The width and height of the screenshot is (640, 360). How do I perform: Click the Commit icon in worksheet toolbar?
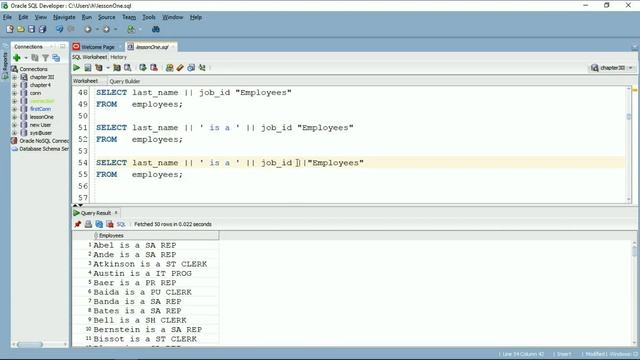[x=142, y=68]
